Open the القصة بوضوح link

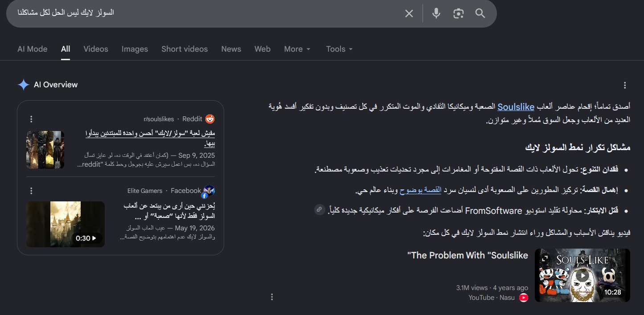coord(420,190)
